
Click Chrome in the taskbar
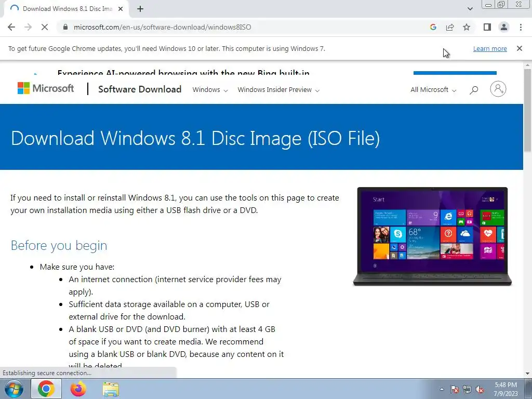46,389
